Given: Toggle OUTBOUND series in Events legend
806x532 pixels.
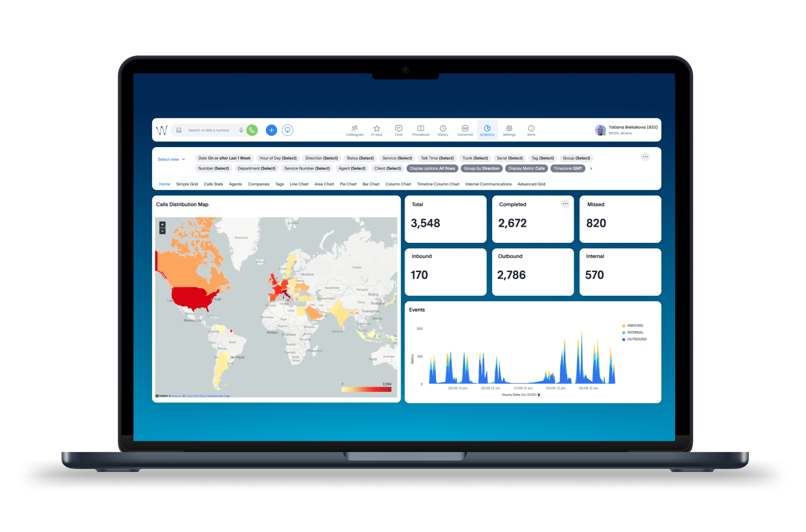Looking at the screenshot, I should [636, 340].
